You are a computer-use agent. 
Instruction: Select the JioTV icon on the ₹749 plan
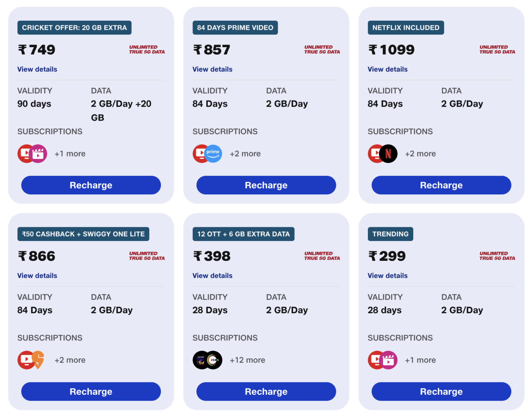[26, 153]
